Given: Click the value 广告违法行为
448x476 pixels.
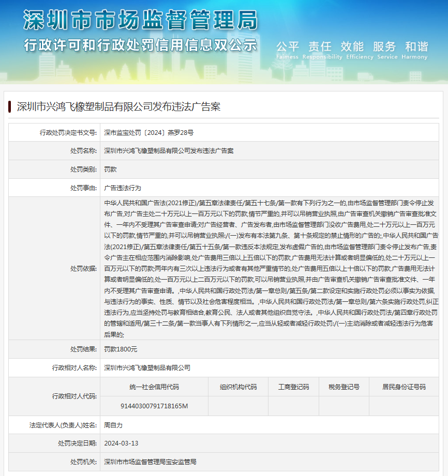Looking at the screenshot, I should click(123, 188).
